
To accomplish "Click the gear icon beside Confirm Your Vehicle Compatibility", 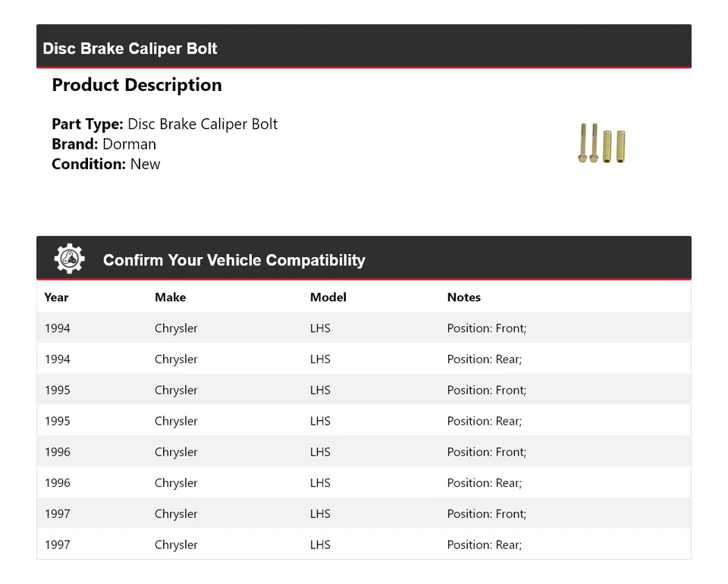I will (69, 259).
